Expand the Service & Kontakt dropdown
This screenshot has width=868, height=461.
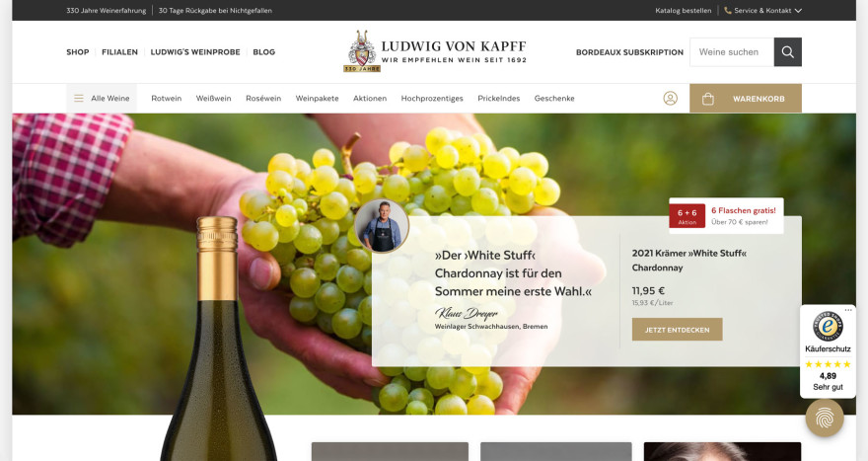pos(762,11)
